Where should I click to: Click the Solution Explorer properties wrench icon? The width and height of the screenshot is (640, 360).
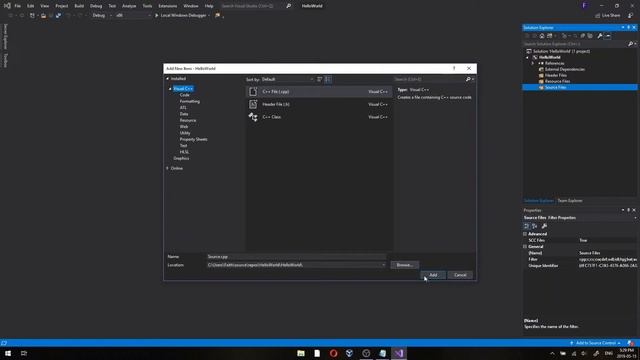pos(600,36)
